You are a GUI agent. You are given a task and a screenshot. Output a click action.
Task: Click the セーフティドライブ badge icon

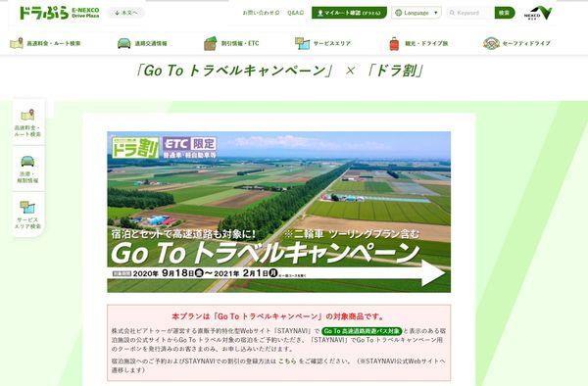point(491,43)
